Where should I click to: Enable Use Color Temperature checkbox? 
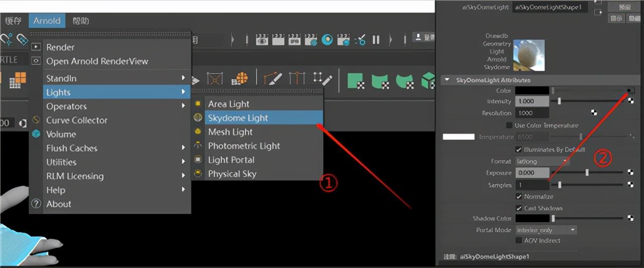click(x=510, y=125)
